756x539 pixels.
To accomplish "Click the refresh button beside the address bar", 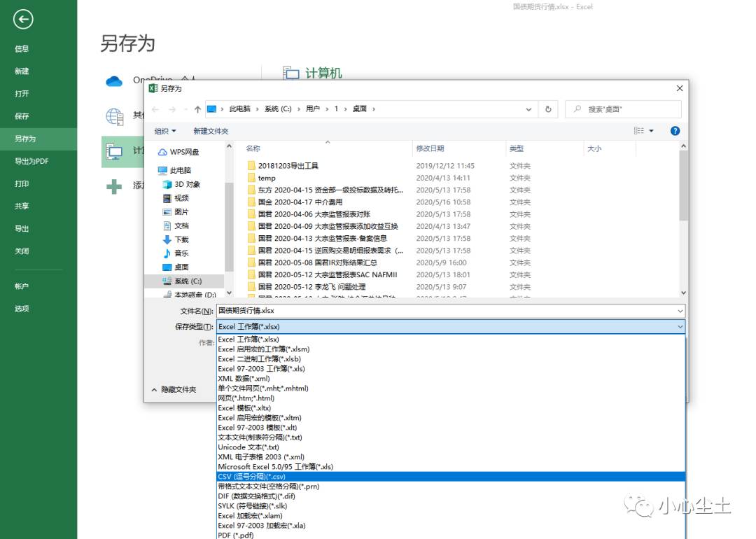I will 548,109.
